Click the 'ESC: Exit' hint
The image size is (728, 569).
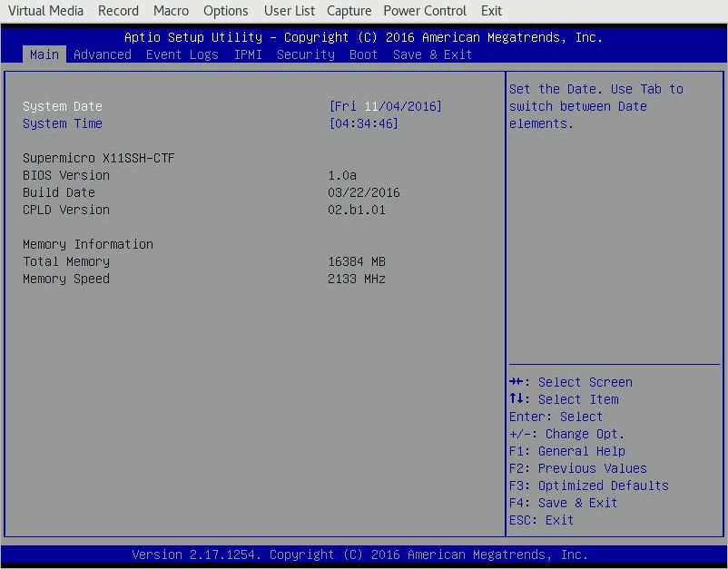541,520
